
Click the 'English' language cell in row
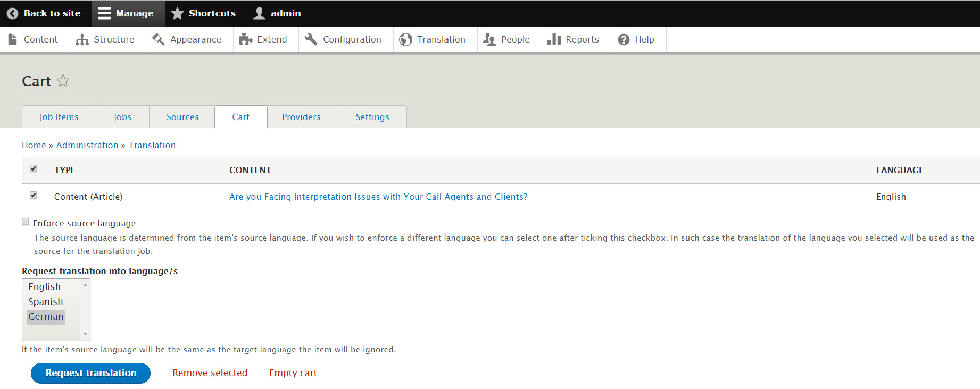(x=891, y=197)
